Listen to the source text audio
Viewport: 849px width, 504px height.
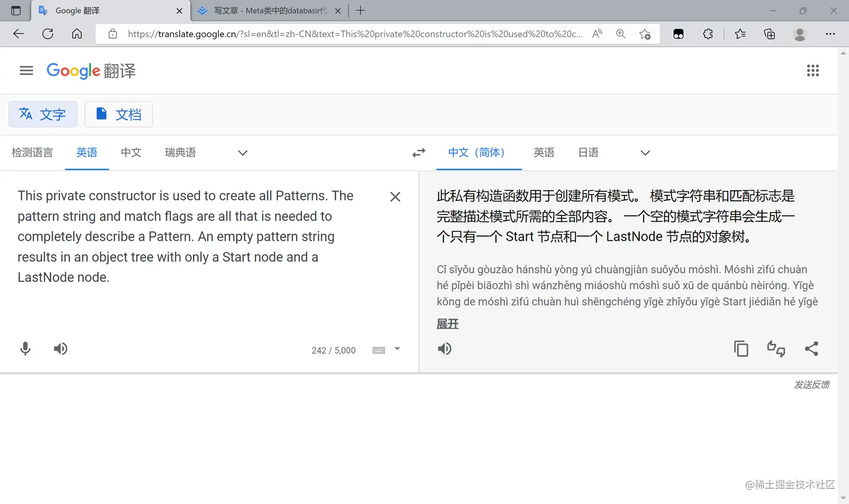pos(61,349)
